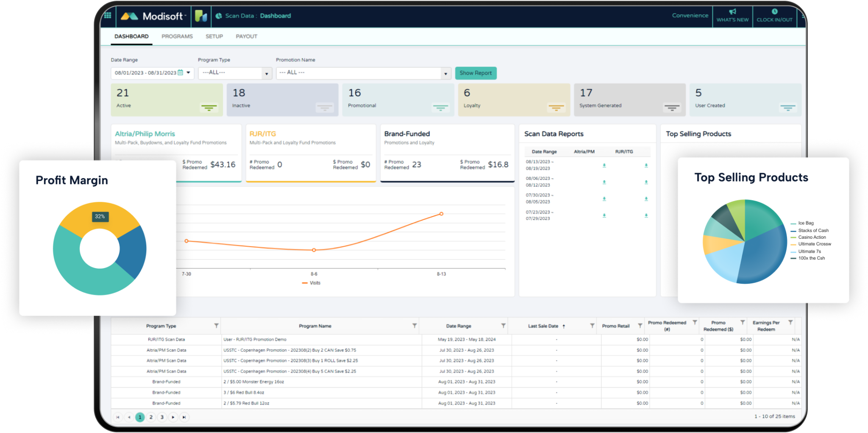Click the What's New megaphone icon
Viewport: 868px width, 433px height.
(732, 12)
